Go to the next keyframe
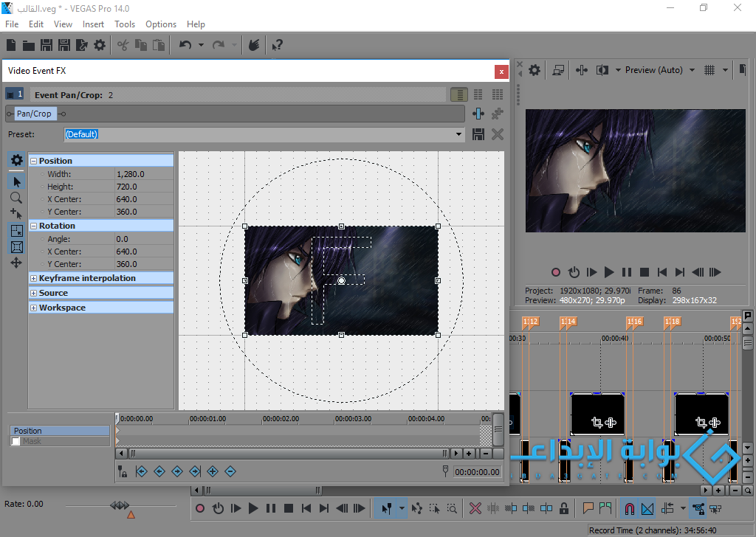Image resolution: width=756 pixels, height=537 pixels. (x=177, y=471)
